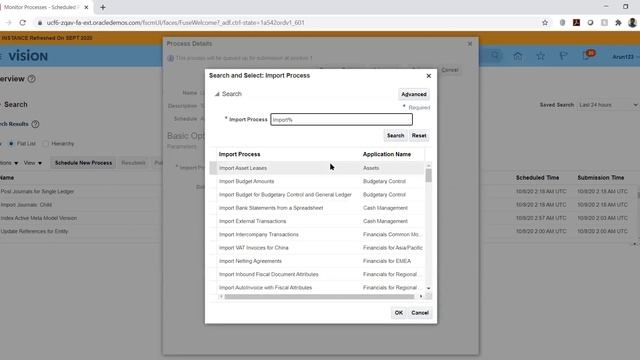Click the Vision logo
The image size is (640, 360).
pos(28,56)
